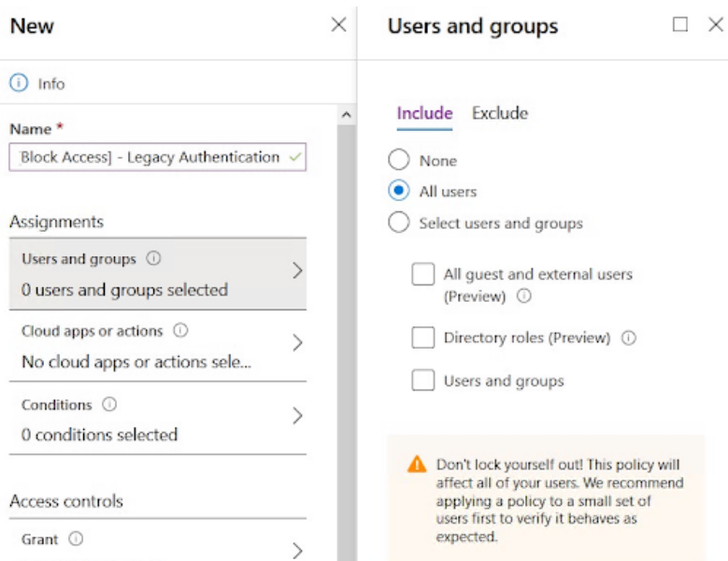Select the All users radio option

click(x=399, y=192)
